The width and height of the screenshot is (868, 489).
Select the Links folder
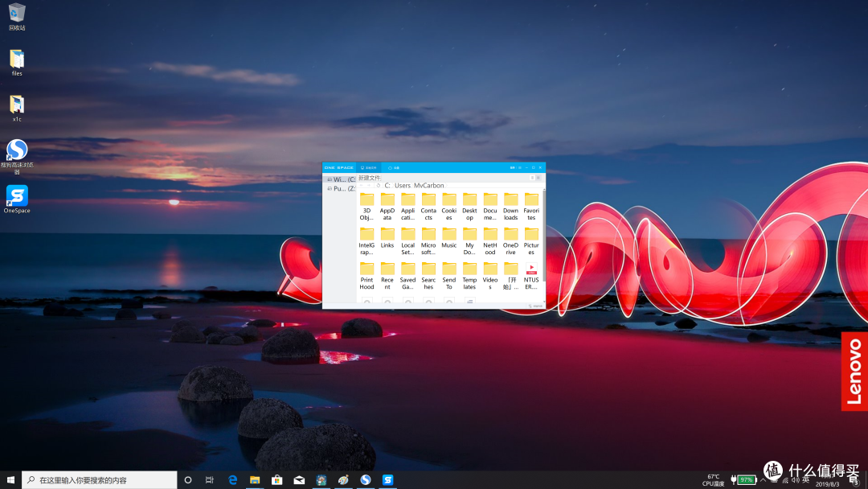coord(387,238)
